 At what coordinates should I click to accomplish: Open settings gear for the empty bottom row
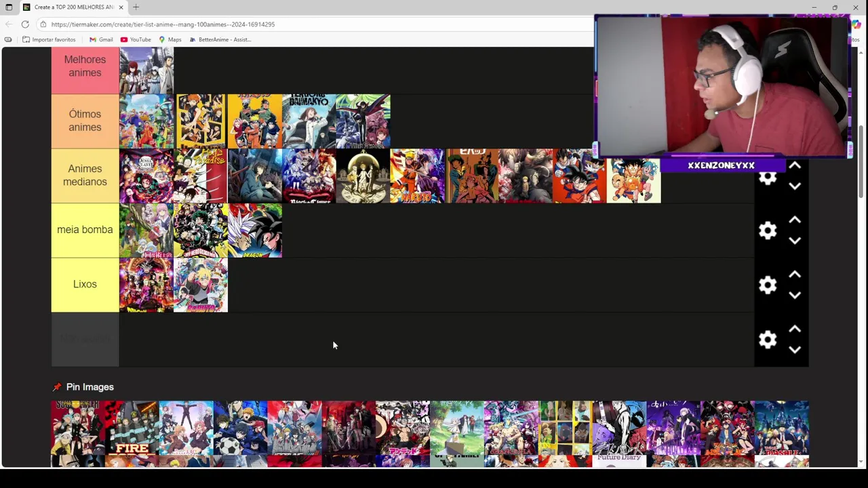pos(767,340)
